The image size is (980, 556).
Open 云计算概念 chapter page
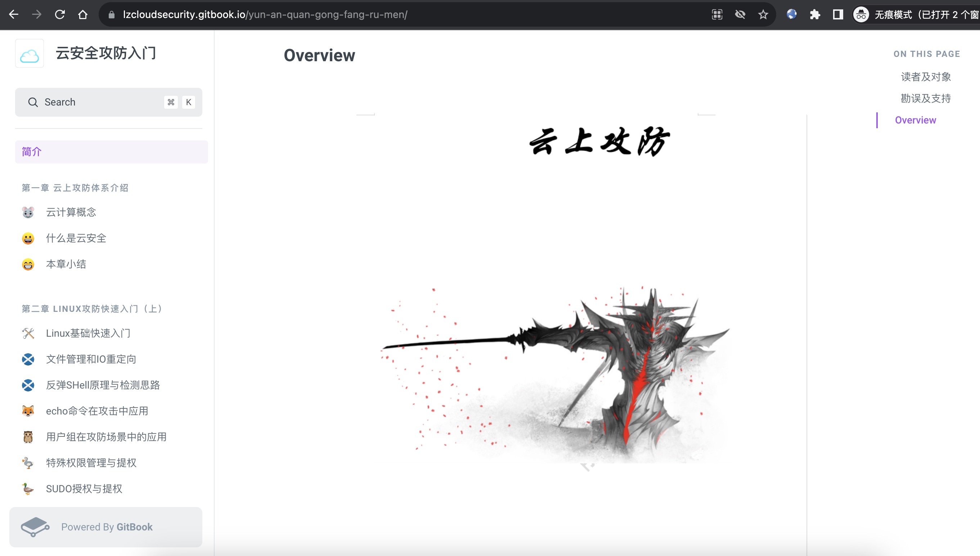pyautogui.click(x=71, y=212)
